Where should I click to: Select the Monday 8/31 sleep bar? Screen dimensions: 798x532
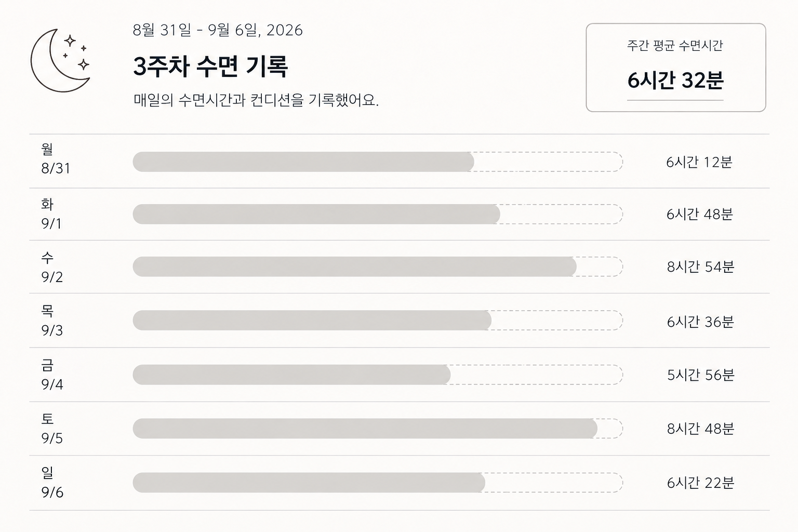click(x=378, y=162)
